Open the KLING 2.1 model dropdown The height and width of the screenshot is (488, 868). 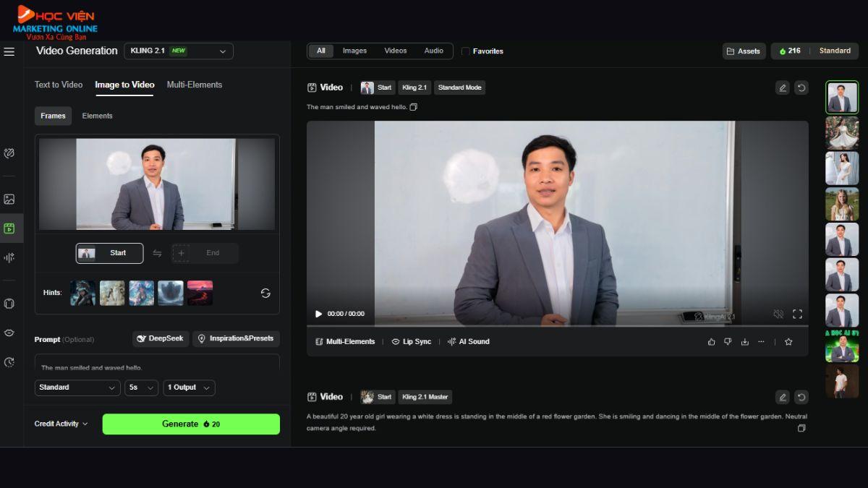click(178, 51)
